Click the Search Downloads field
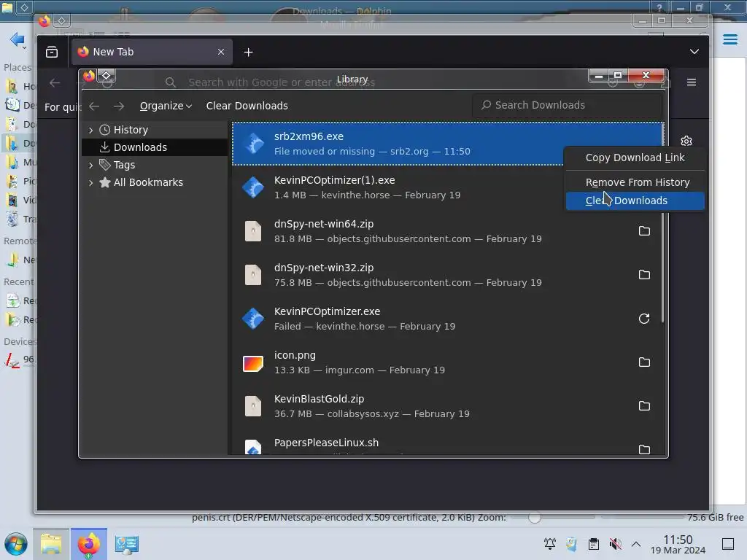Image resolution: width=747 pixels, height=560 pixels. tap(567, 105)
